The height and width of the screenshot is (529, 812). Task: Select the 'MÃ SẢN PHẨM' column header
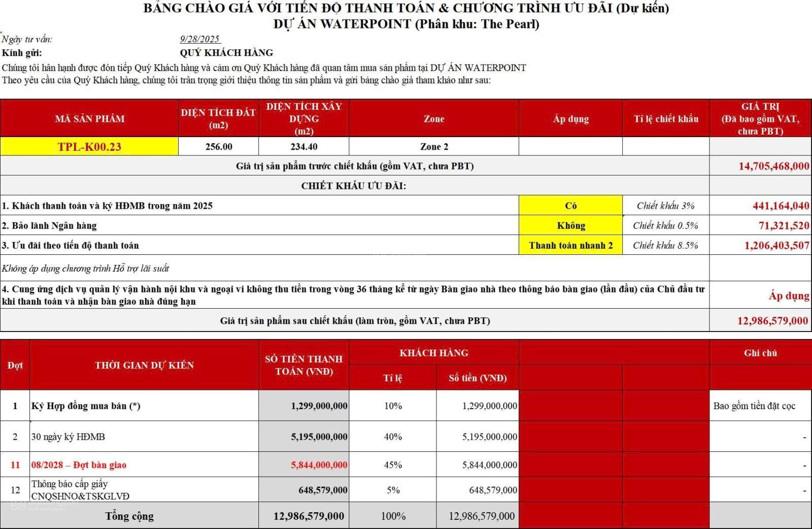pos(89,119)
